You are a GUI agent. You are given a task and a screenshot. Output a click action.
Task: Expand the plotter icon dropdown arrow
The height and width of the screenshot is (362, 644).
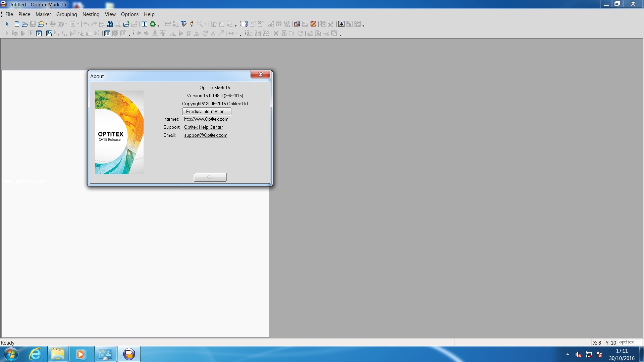click(66, 24)
